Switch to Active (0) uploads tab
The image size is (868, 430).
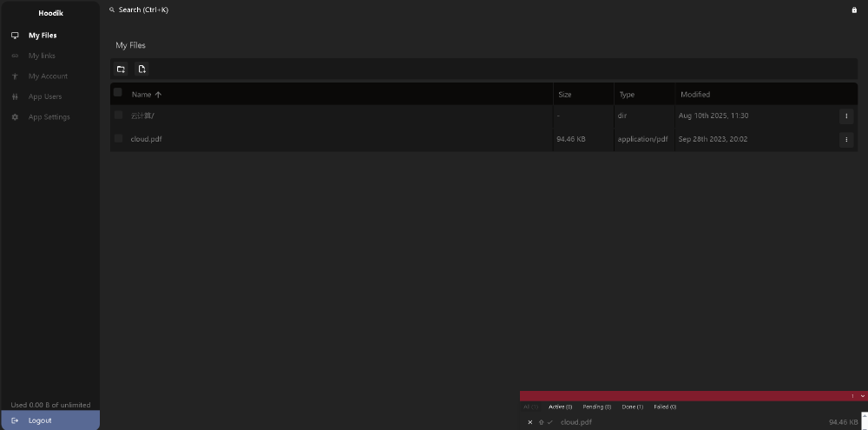tap(560, 407)
